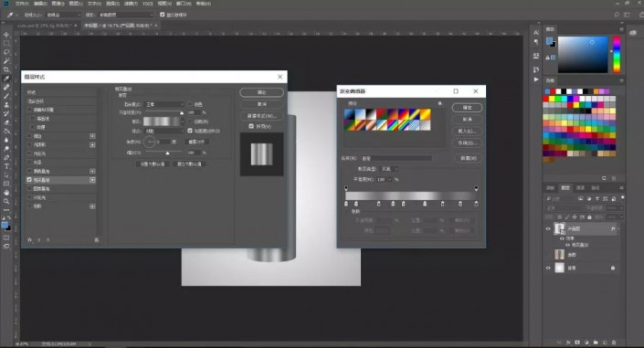Open the gradient picker arrow beside gradient preview
The image size is (644, 348).
[x=183, y=121]
